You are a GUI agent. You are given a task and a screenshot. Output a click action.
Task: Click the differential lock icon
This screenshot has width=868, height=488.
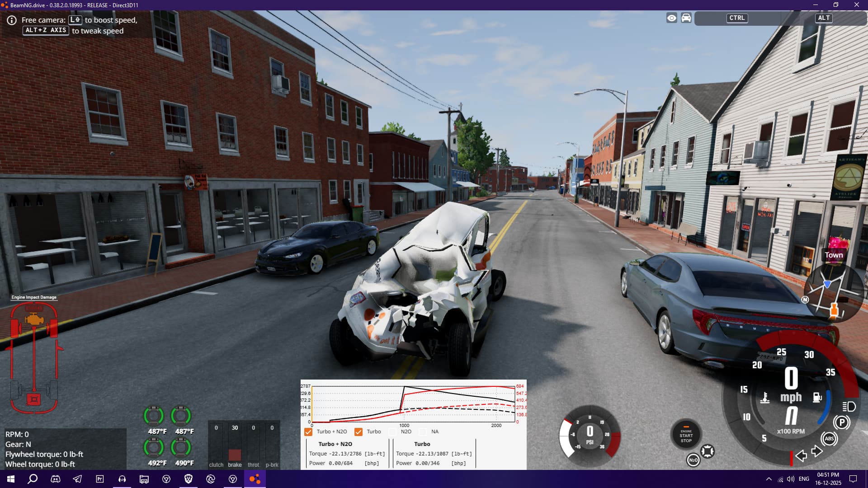708,451
